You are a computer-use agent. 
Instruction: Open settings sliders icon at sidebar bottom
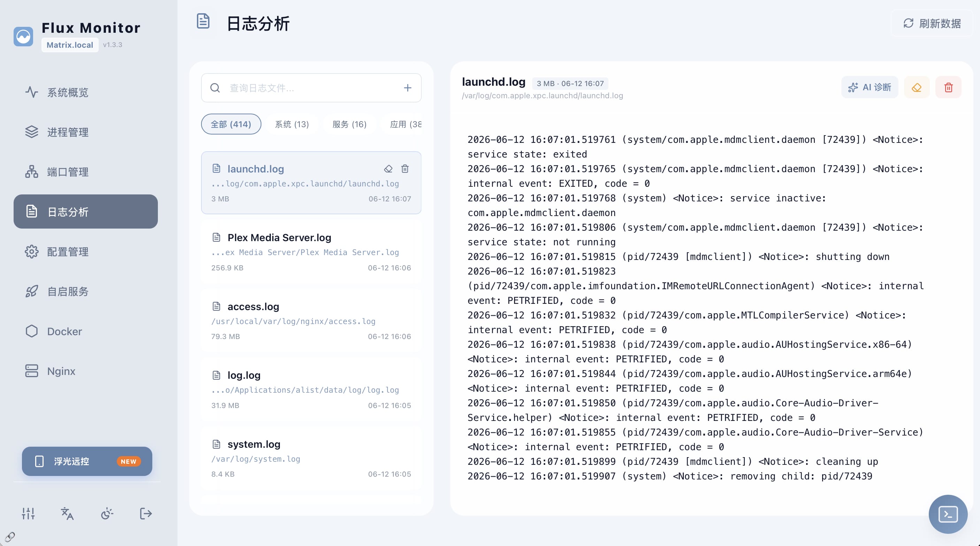(28, 514)
